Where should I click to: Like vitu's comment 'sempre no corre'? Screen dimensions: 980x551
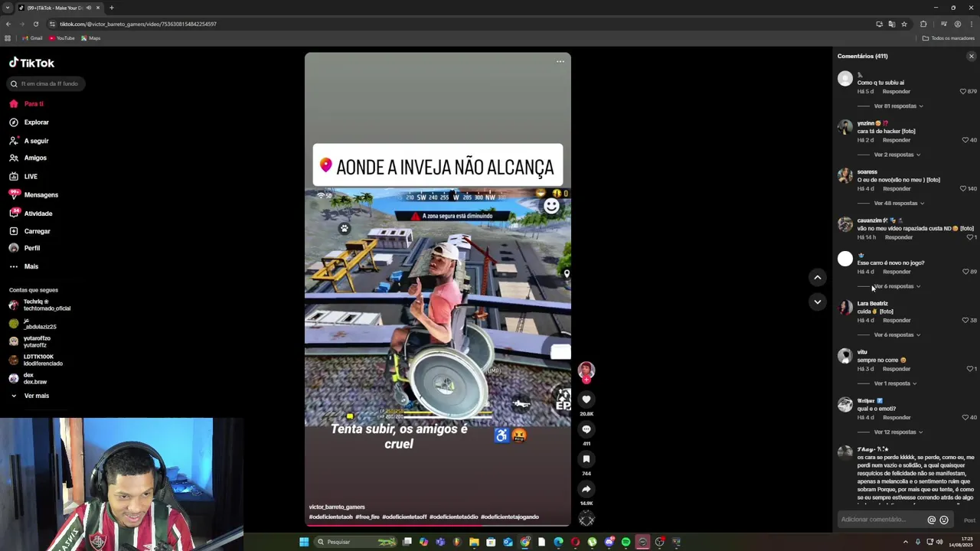[x=969, y=369]
